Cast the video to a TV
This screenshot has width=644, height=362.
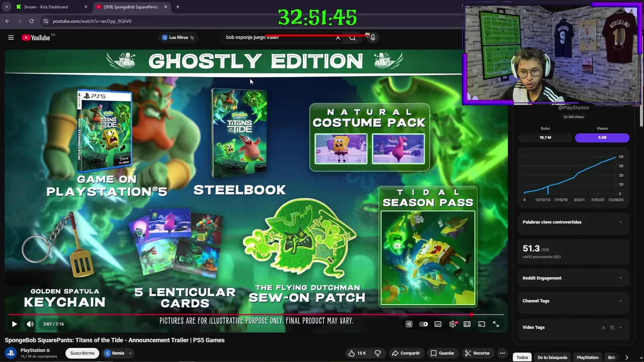(481, 324)
